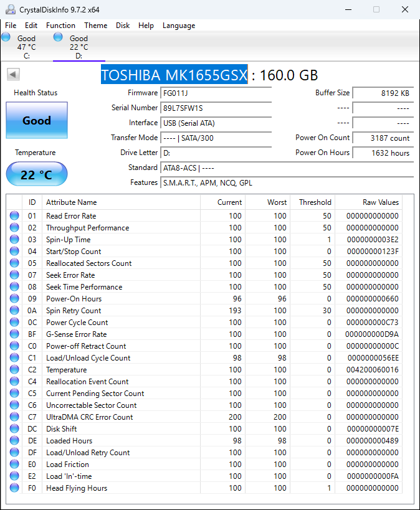Click the status icon for UltraDMA CRC Error Count

pyautogui.click(x=14, y=417)
